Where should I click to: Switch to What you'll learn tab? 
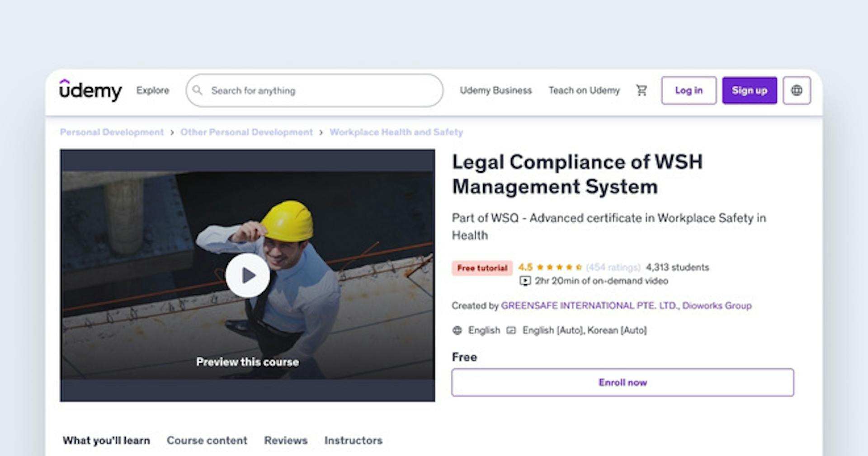tap(106, 440)
